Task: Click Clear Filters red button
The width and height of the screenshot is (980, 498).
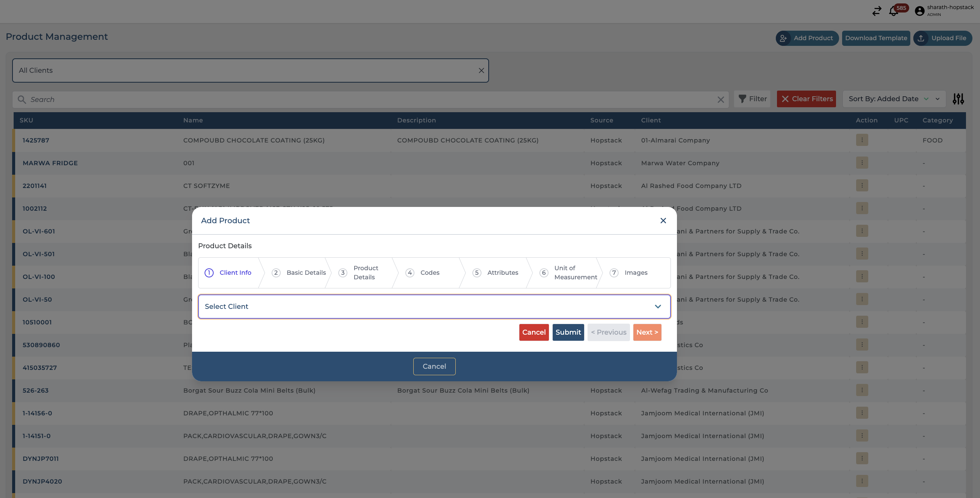Action: [806, 99]
